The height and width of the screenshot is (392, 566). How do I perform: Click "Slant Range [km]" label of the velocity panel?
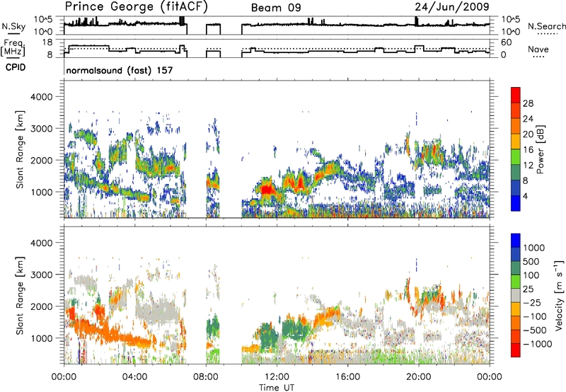point(20,295)
